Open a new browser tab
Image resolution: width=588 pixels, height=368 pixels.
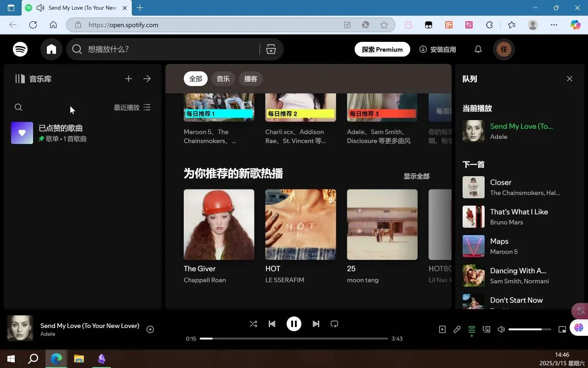pos(140,8)
